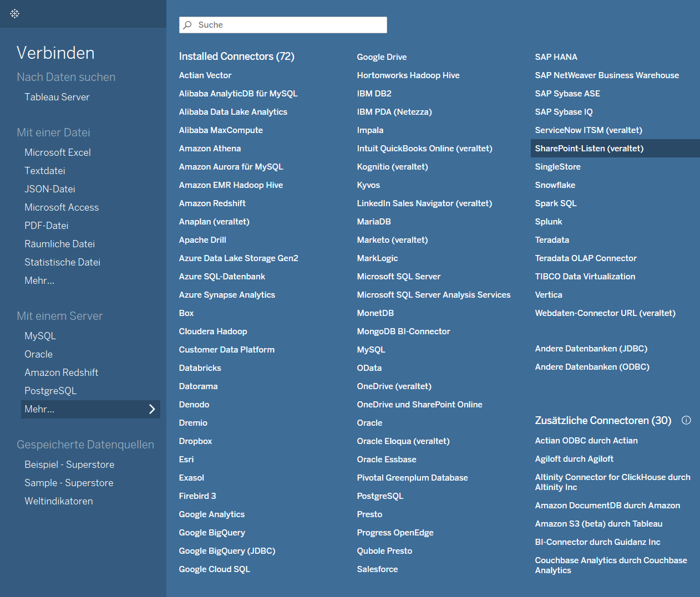Select PostgreSQL in the sidebar

(50, 391)
